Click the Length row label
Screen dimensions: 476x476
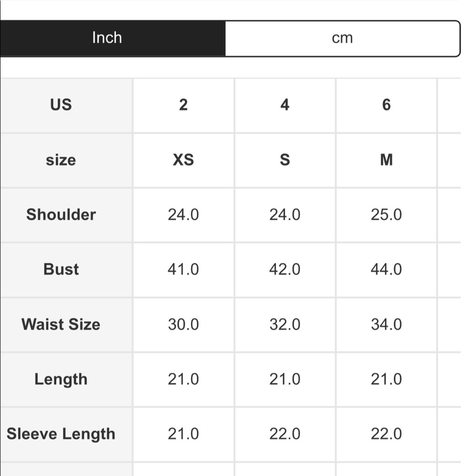61,379
